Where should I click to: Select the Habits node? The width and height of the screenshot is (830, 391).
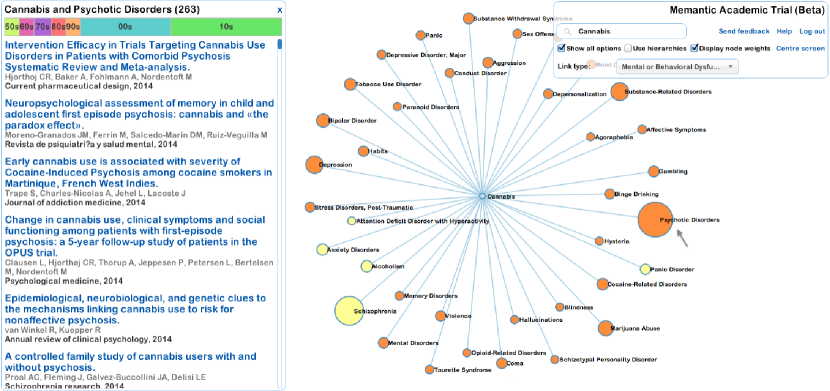(363, 151)
